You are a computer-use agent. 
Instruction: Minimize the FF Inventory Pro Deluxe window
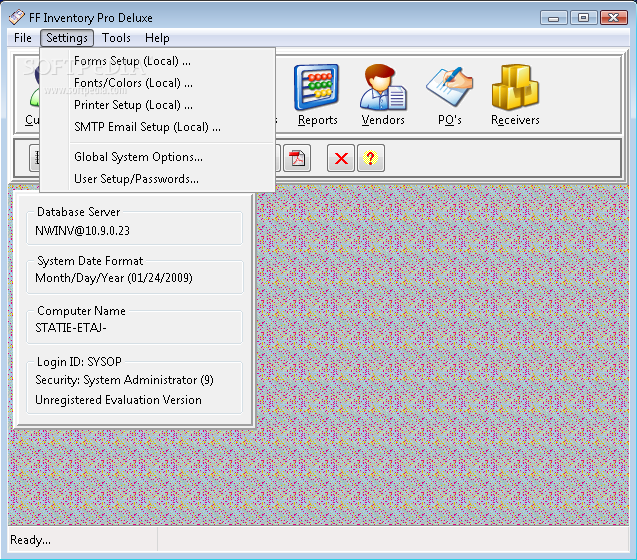pyautogui.click(x=553, y=18)
